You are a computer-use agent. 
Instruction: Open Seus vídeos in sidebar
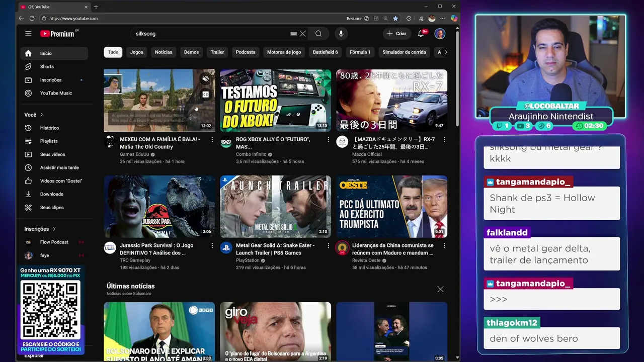(x=54, y=154)
